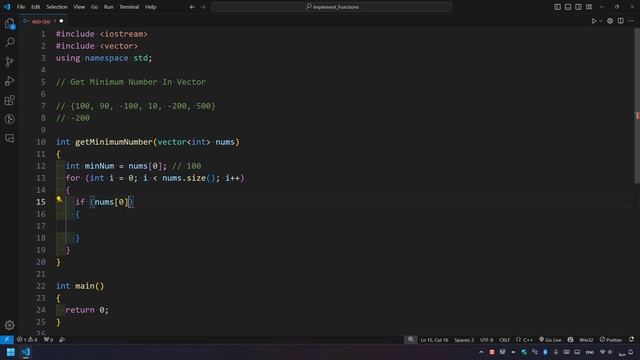Image resolution: width=640 pixels, height=360 pixels.
Task: Open the Run menu
Action: click(109, 7)
